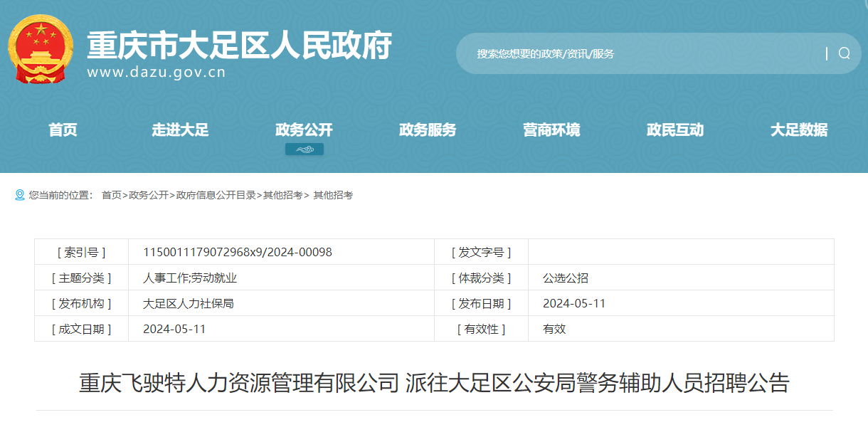
Task: Click the 发布机构 label cell
Action: [x=81, y=303]
